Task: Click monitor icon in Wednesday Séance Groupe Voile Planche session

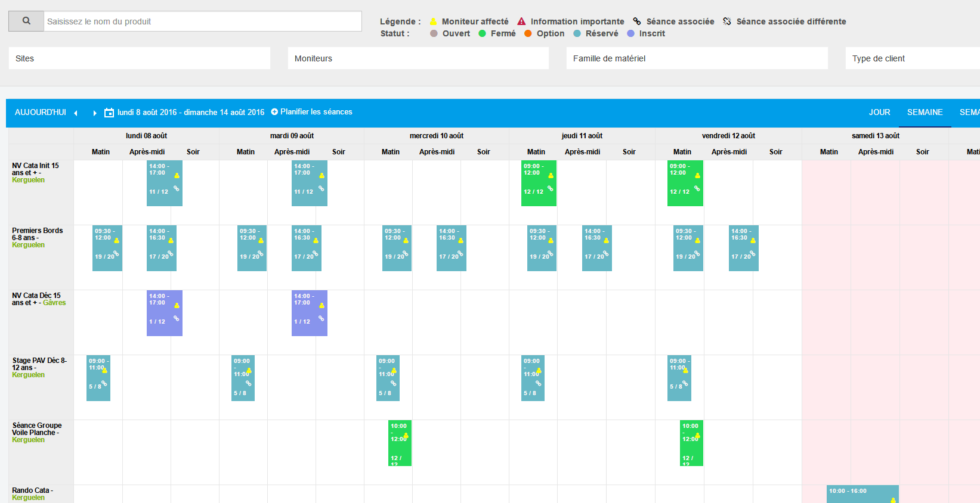Action: pyautogui.click(x=406, y=436)
